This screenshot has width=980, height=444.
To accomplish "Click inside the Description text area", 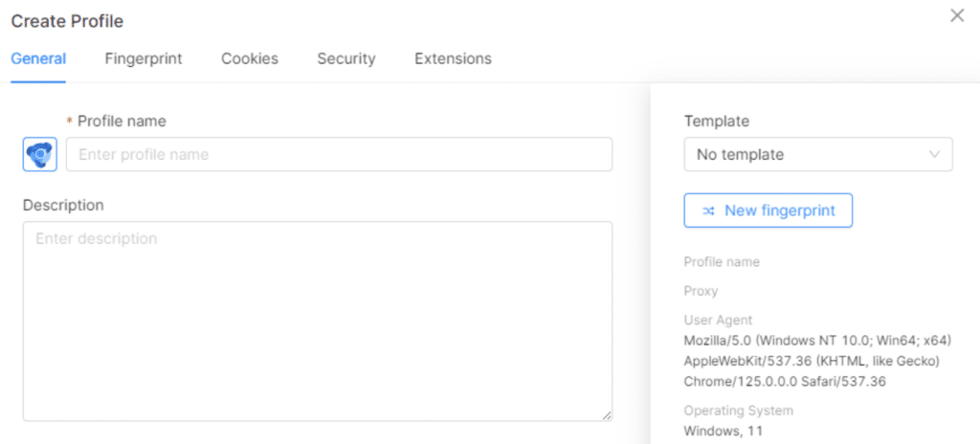I will (x=318, y=321).
